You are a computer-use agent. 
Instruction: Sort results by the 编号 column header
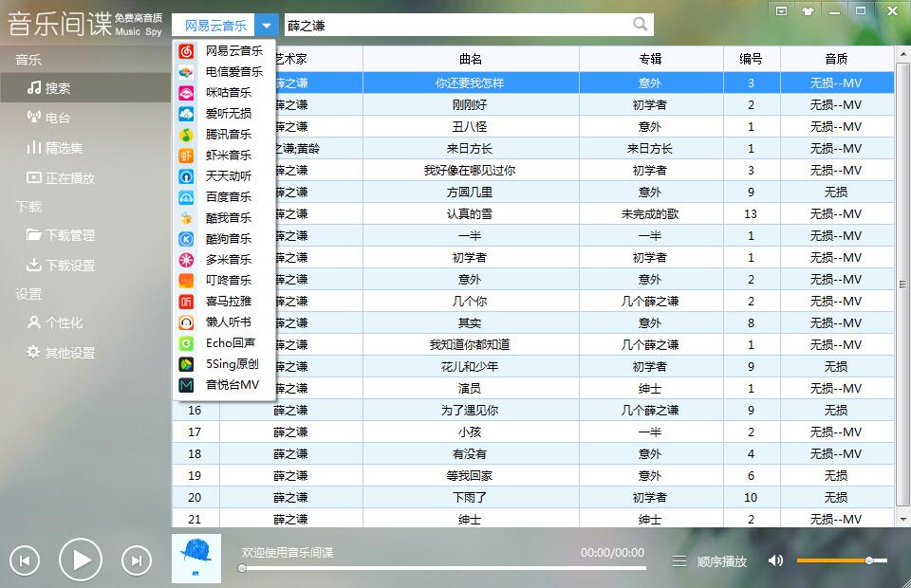pyautogui.click(x=752, y=59)
